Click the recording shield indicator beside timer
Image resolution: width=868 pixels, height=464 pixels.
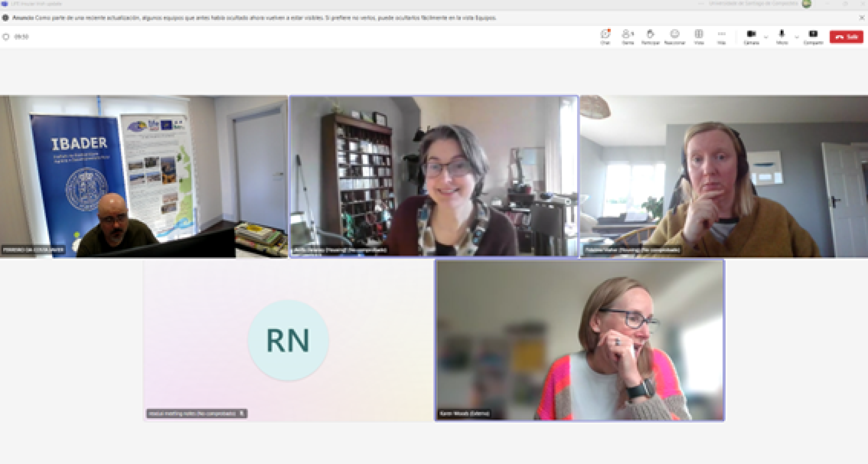click(x=6, y=37)
